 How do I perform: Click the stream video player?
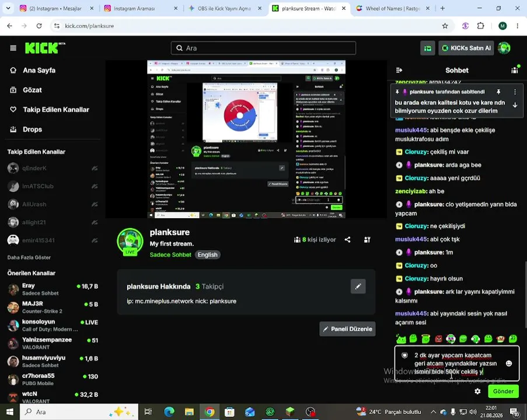point(246,139)
